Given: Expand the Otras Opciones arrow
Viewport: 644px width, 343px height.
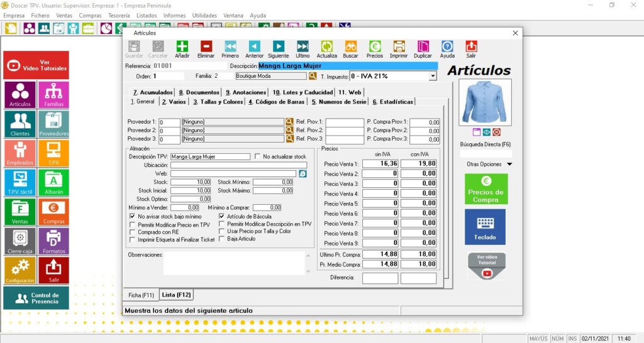Looking at the screenshot, I should point(509,165).
